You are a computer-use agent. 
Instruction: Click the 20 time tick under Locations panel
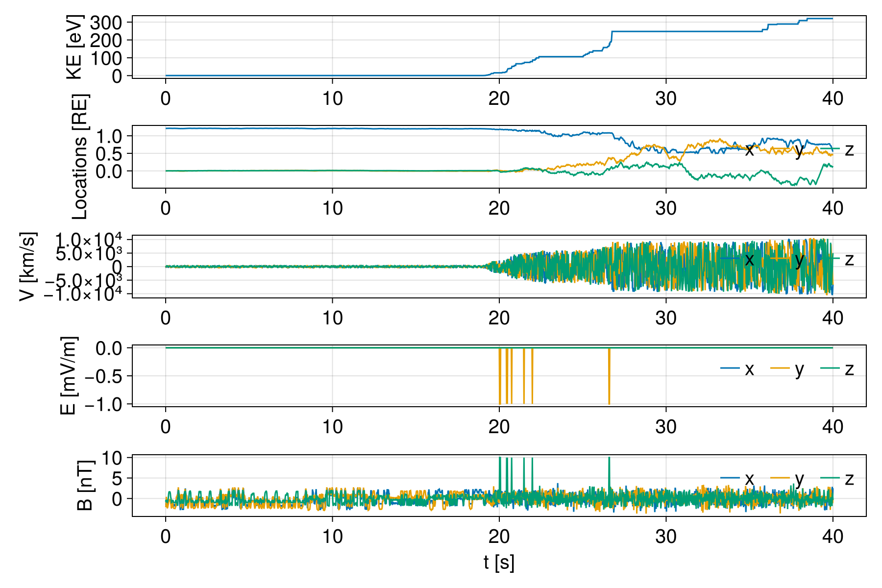click(499, 208)
